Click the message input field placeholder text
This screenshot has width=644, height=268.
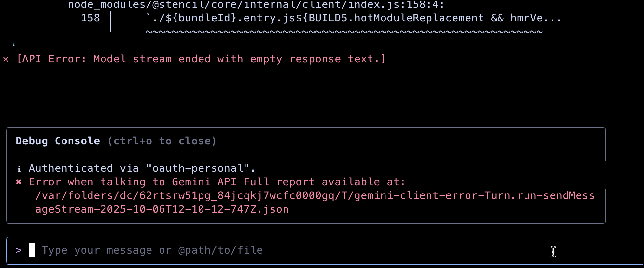[152, 250]
